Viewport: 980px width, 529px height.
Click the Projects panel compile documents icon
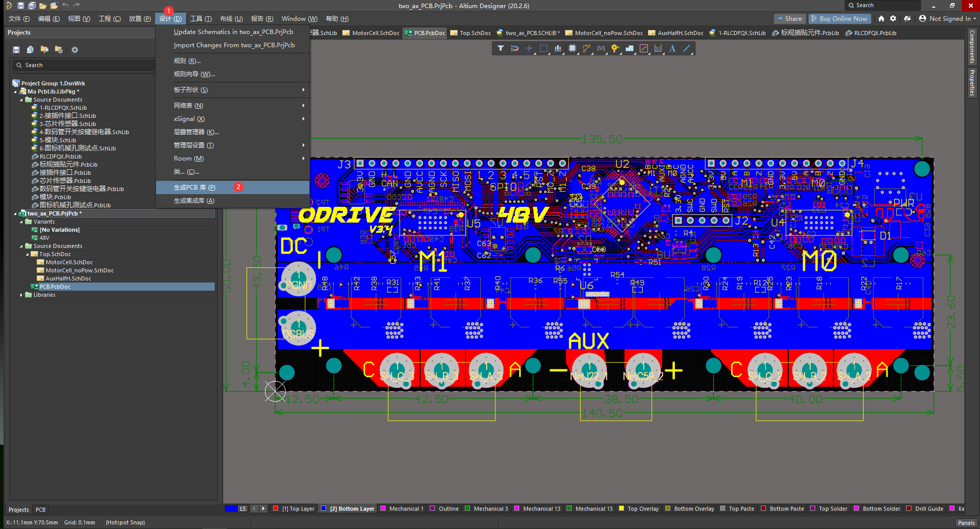[x=30, y=50]
